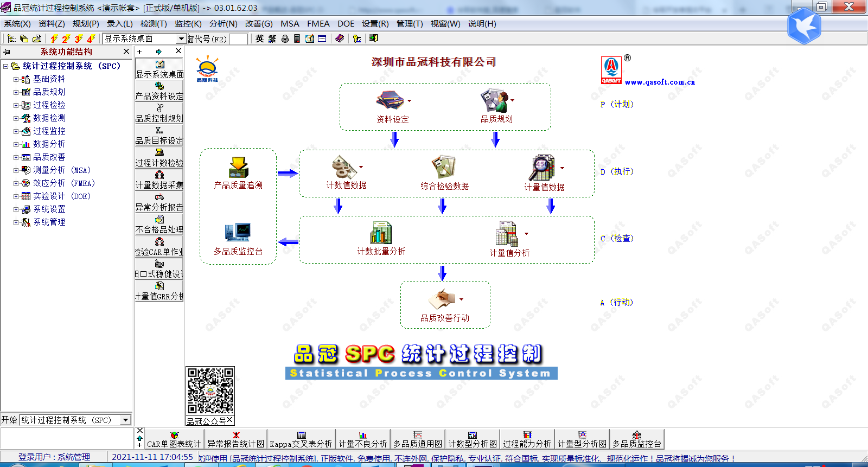868x467 pixels.
Task: Select 品质改善 in the function tree
Action: click(49, 157)
